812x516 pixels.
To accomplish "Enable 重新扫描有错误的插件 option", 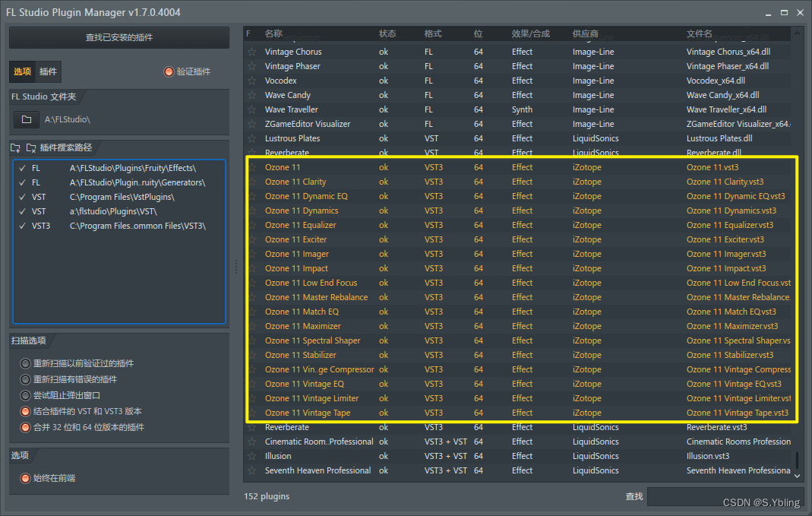I will click(x=25, y=379).
